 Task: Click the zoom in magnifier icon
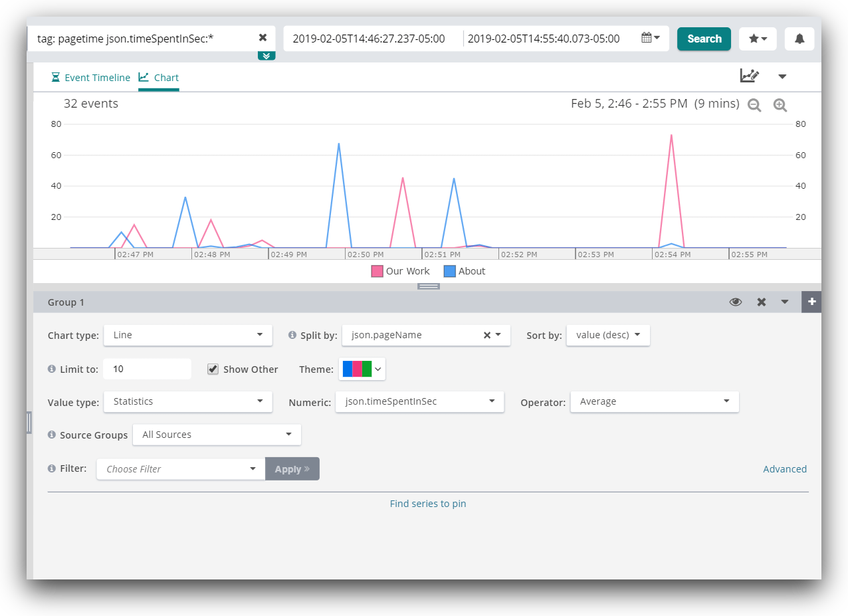pos(780,105)
